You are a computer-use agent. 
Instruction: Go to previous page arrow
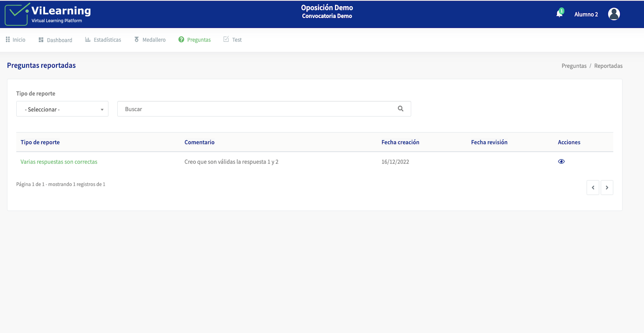coord(593,188)
